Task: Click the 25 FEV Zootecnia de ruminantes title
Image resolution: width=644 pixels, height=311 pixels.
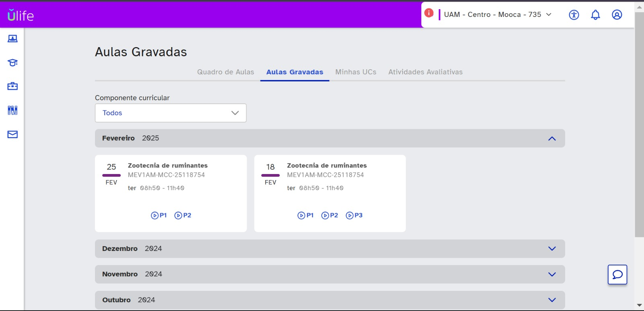Action: coord(168,166)
